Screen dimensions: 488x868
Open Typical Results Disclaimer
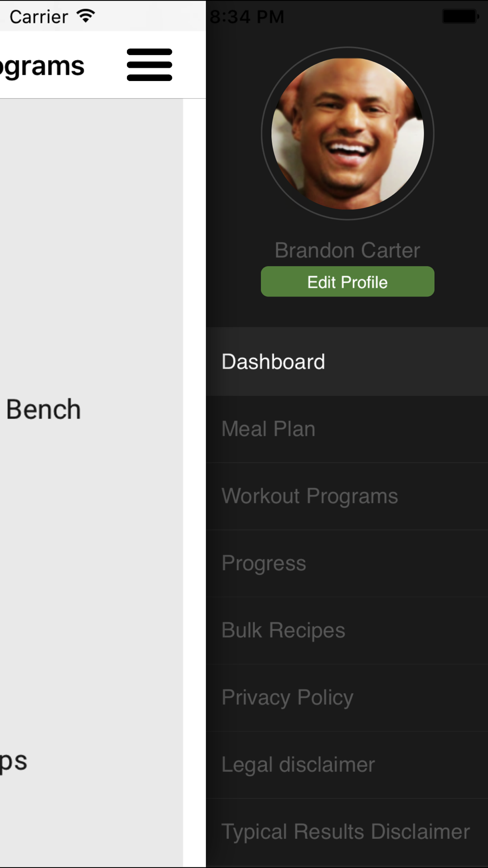[x=347, y=832]
